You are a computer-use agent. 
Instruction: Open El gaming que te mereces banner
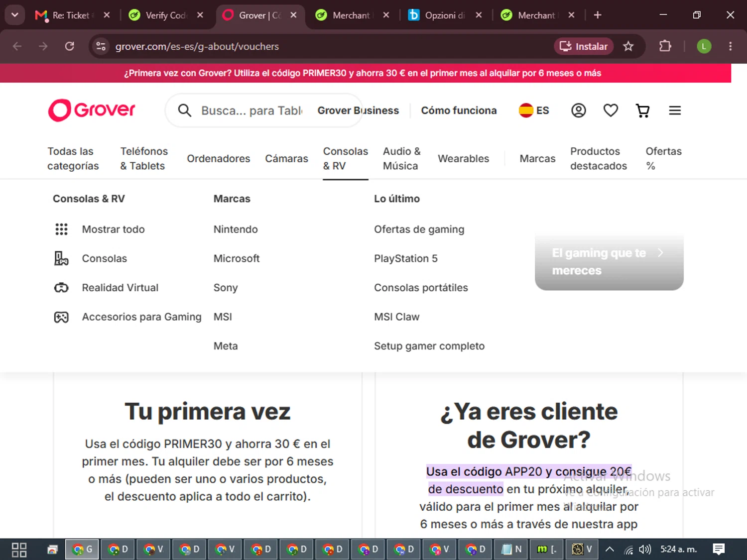(x=609, y=261)
